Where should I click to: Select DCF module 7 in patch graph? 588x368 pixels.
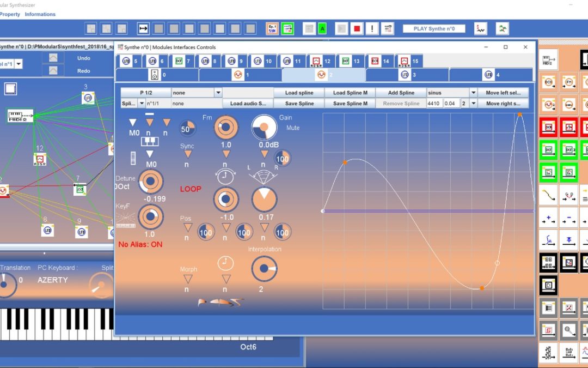click(x=80, y=189)
